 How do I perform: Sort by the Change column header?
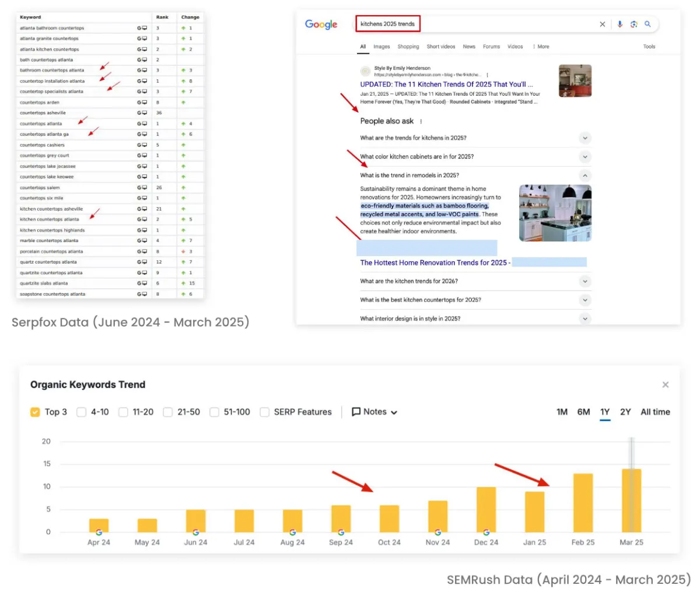pyautogui.click(x=190, y=17)
